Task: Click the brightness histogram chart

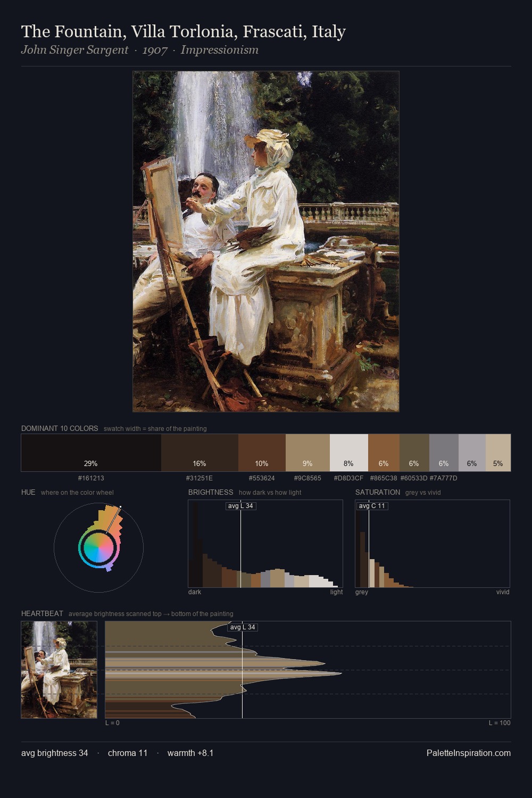Action: (265, 544)
